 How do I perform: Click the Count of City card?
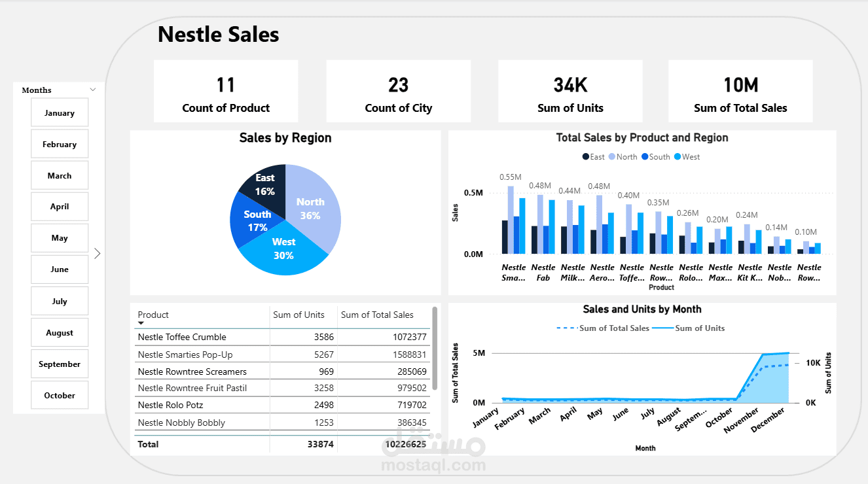399,91
